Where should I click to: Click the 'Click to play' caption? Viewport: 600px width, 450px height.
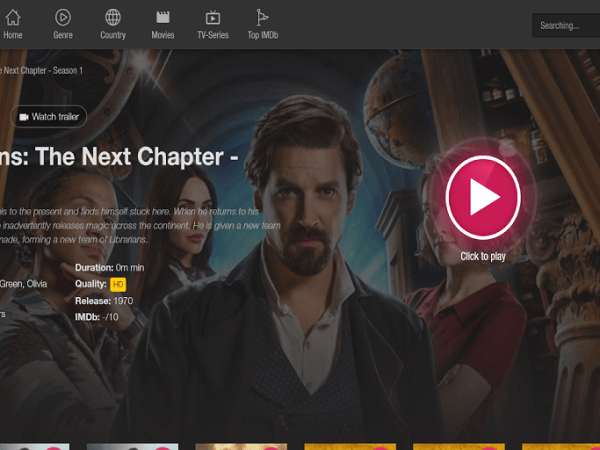483,256
